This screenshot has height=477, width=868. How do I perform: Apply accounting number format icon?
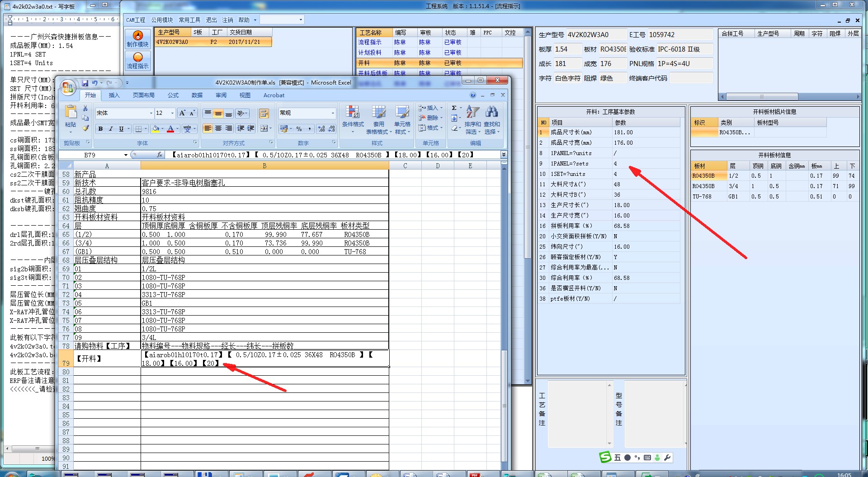283,129
